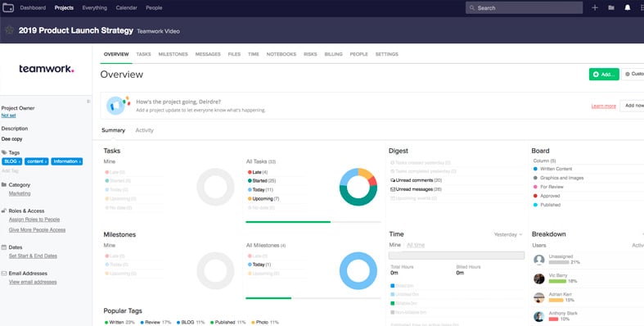Open Everything in top navigation
644x326 pixels.
(94, 8)
